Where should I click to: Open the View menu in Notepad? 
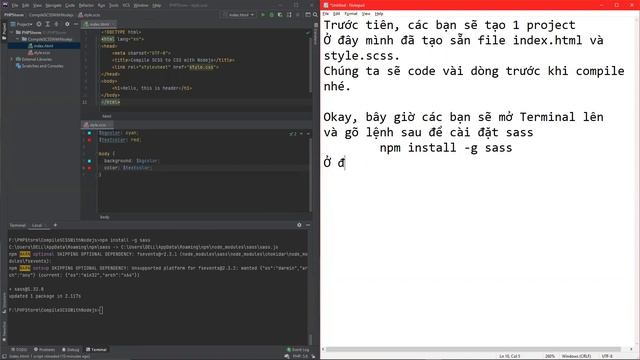point(366,14)
